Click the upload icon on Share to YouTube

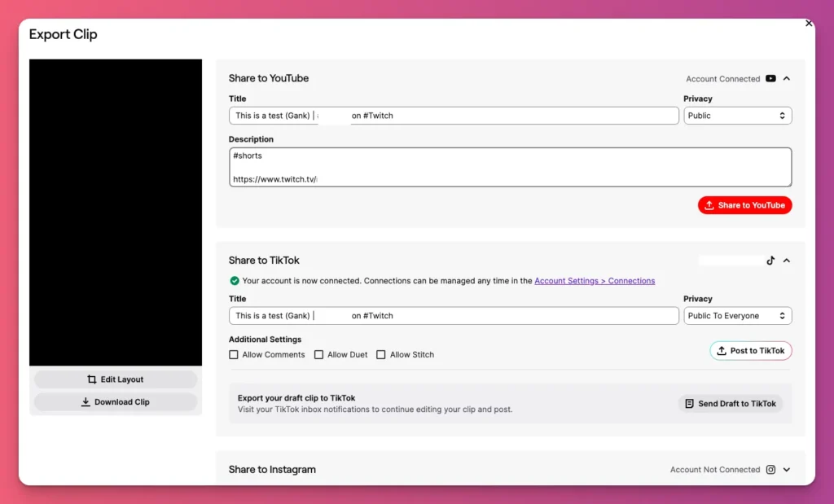point(710,205)
